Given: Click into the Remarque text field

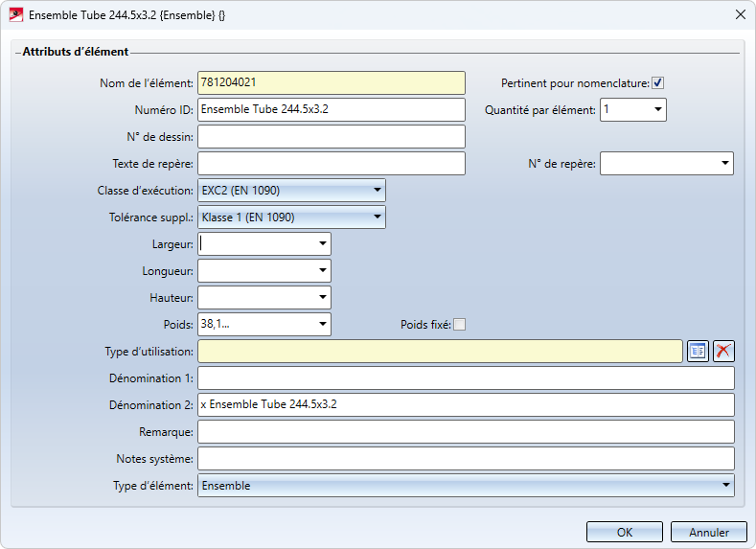Looking at the screenshot, I should coord(466,432).
